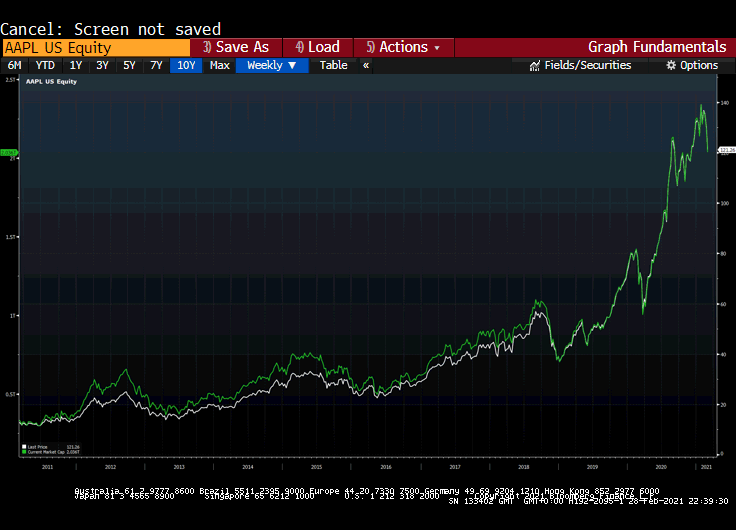Click the white Last Price legend swatch

[23, 447]
